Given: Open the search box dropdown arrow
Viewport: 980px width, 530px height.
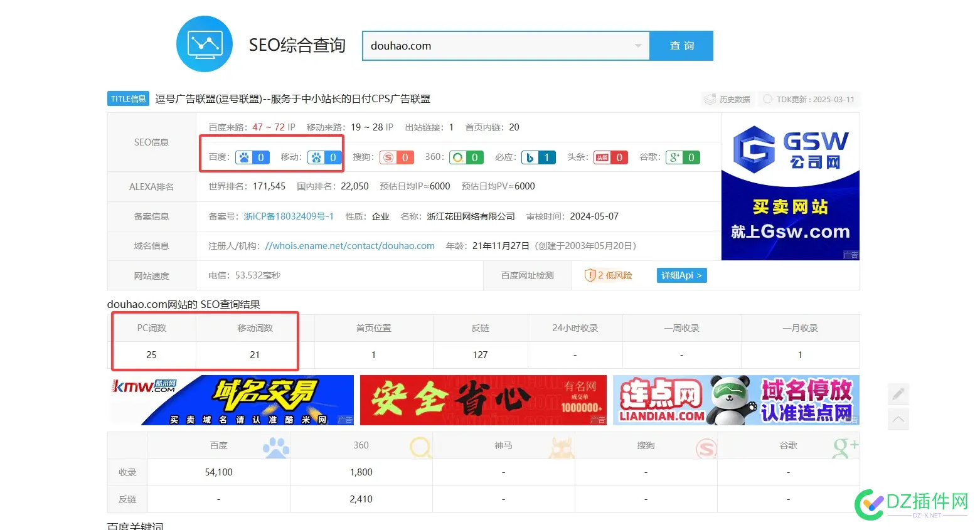Looking at the screenshot, I should [639, 46].
